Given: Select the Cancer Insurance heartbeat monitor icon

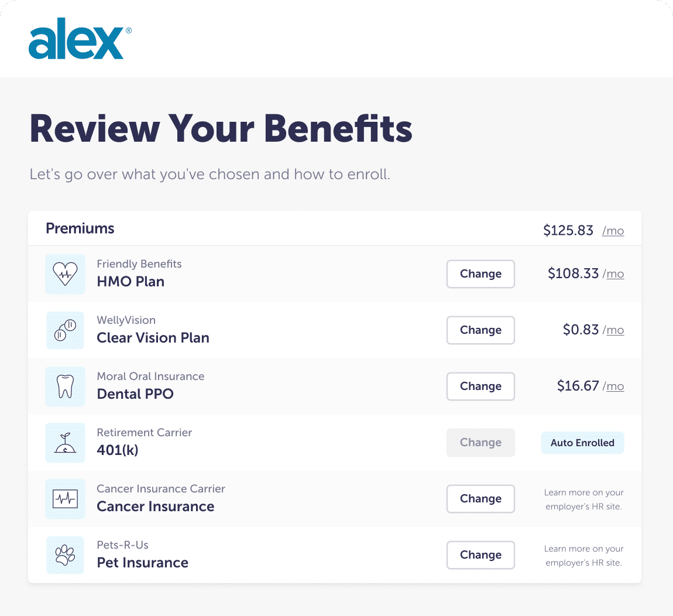Looking at the screenshot, I should click(x=65, y=499).
